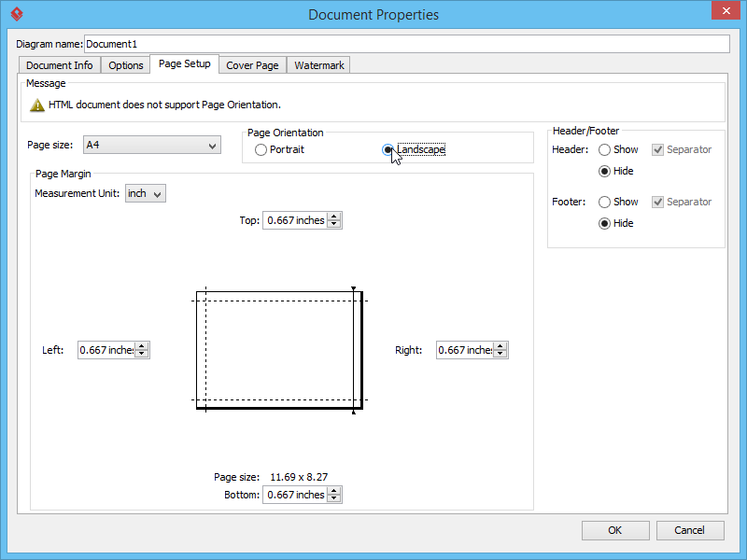Switch to the Options tab
The image size is (747, 560).
[126, 65]
